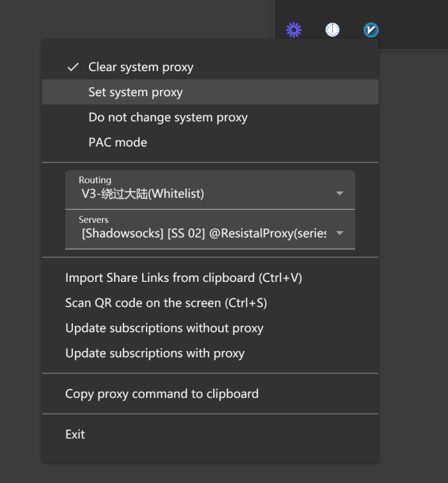Select Clear system proxy option
The image size is (448, 483).
[x=141, y=67]
